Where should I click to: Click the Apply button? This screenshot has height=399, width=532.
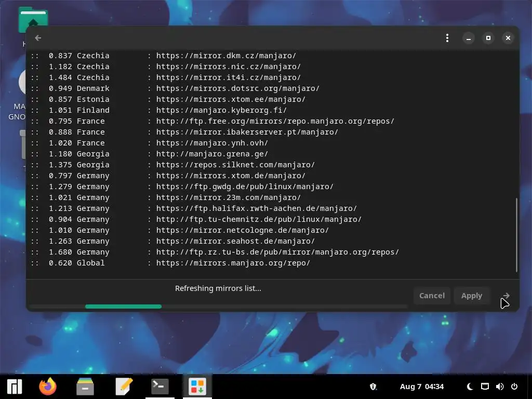472,296
